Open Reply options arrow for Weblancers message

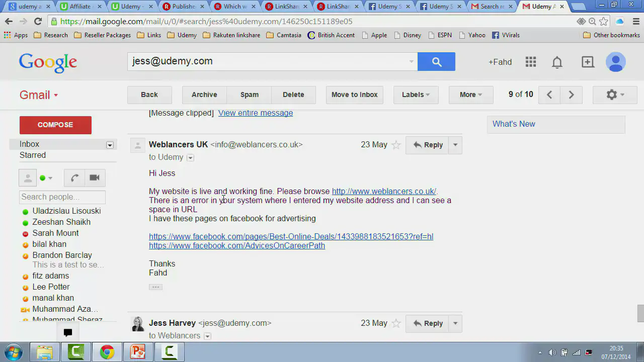pos(455,145)
